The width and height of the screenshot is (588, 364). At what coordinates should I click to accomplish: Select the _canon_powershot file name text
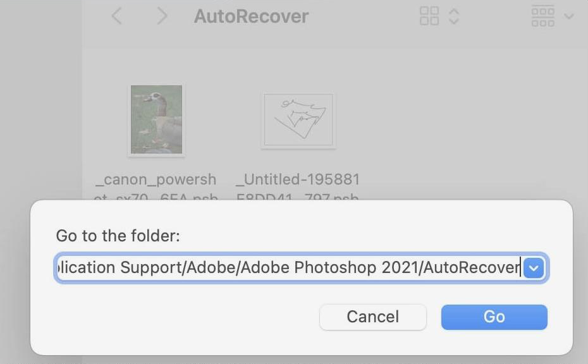(x=156, y=179)
